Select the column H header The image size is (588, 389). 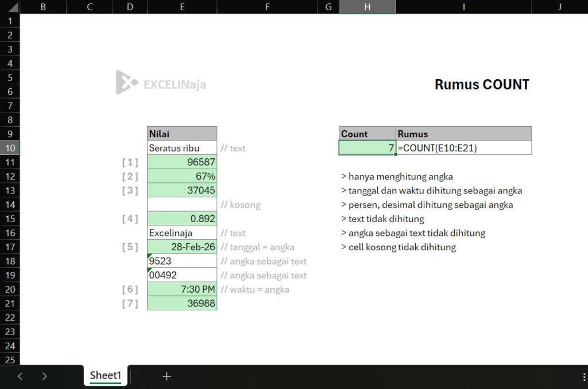[367, 6]
